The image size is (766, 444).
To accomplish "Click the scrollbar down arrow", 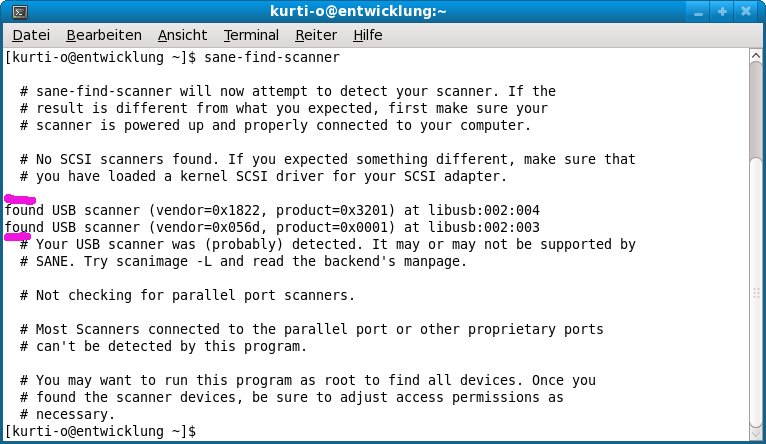I will (756, 431).
